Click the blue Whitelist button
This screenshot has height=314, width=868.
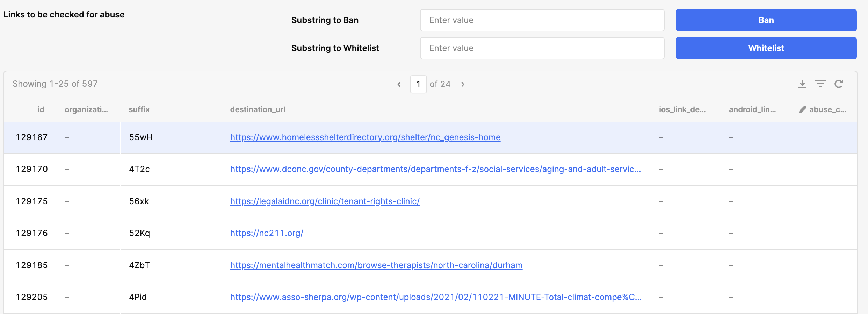click(766, 48)
